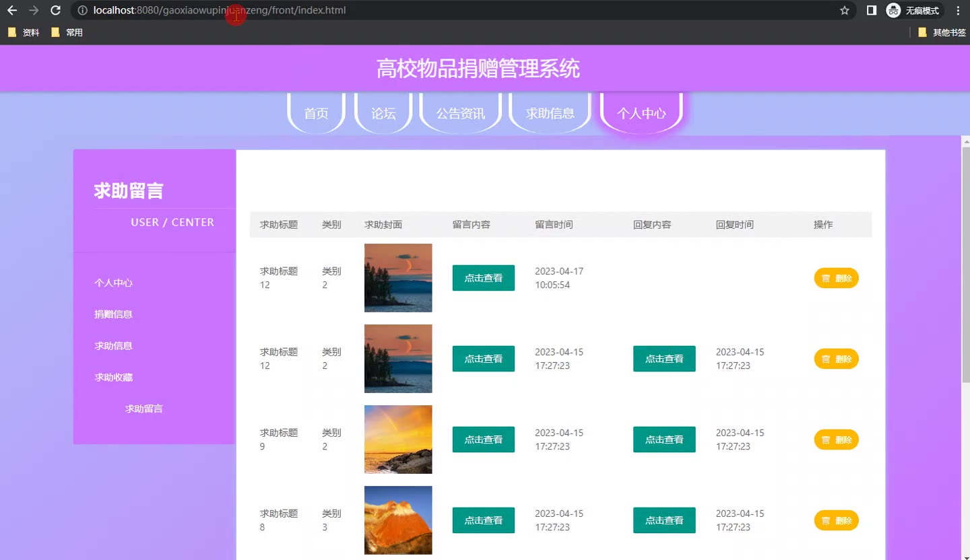Click the USER / CENTER subtitle
This screenshot has height=560, width=970.
(x=172, y=222)
